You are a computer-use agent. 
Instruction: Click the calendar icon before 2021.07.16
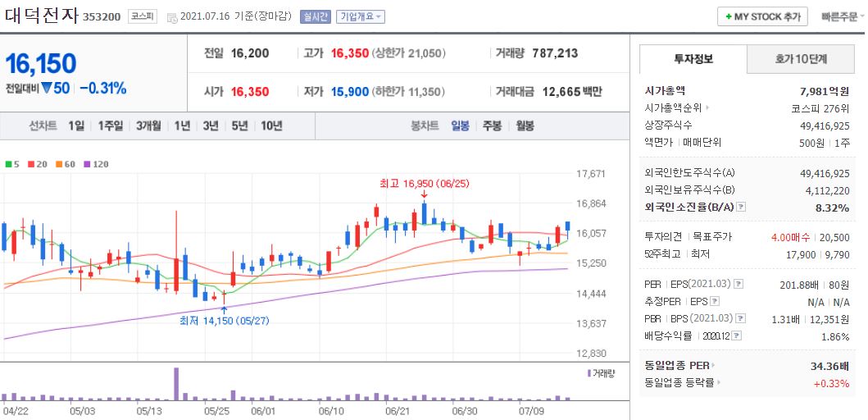coord(171,17)
